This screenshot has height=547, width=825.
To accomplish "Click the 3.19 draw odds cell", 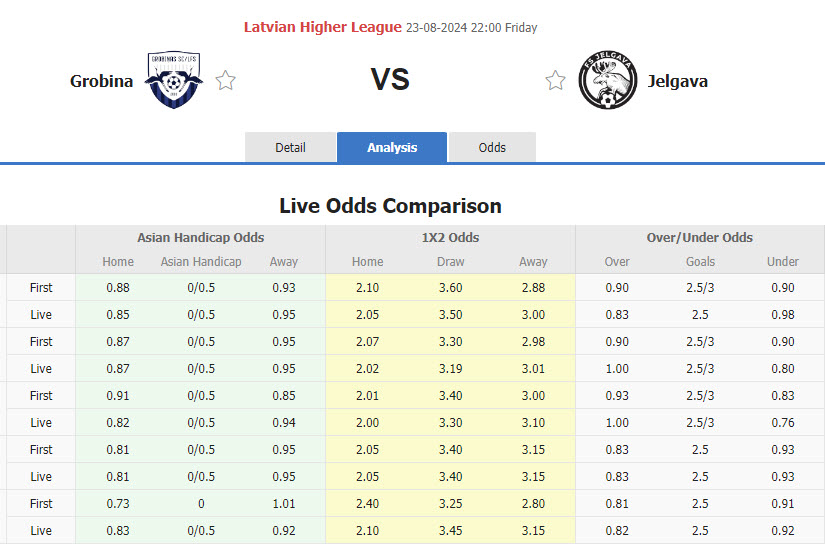I will click(450, 368).
